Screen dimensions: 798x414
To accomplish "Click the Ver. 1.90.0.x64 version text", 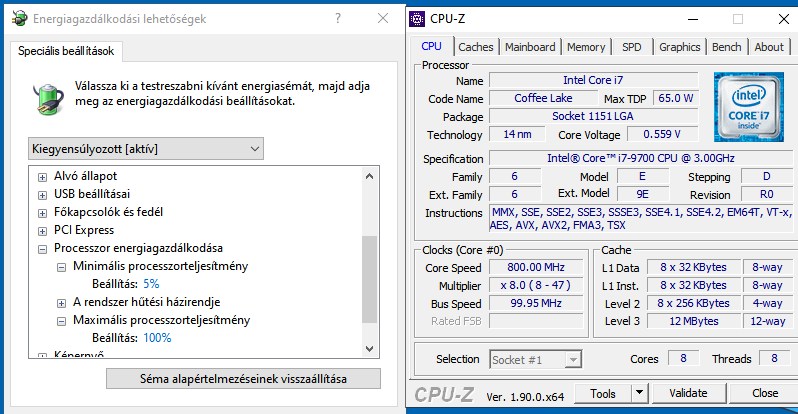I will point(525,397).
